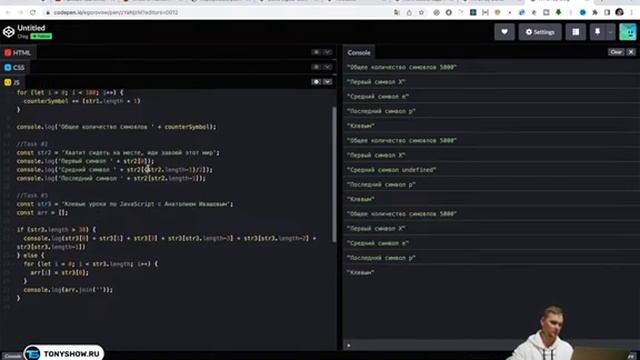Expand the JS editor dropdown chevron
The image size is (640, 360).
point(327,82)
